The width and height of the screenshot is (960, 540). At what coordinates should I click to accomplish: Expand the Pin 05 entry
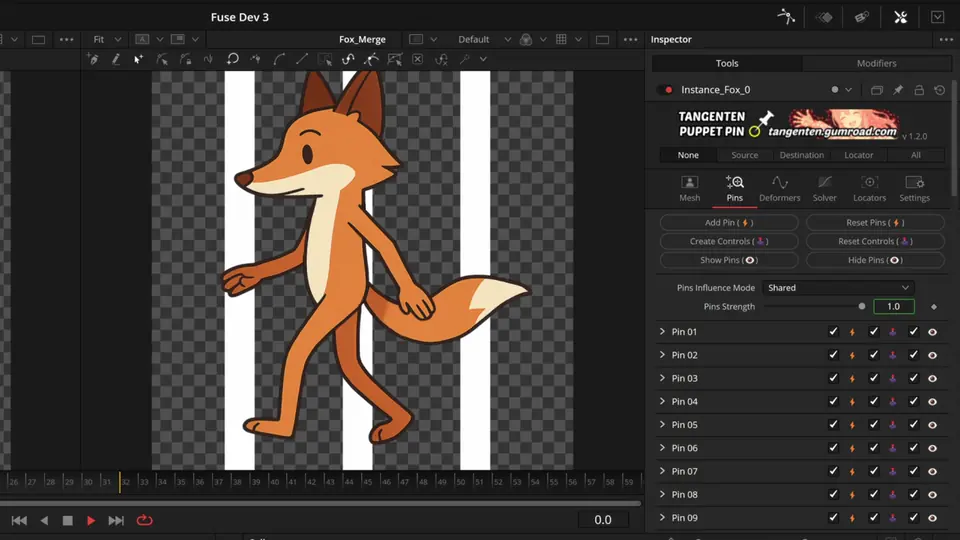662,425
